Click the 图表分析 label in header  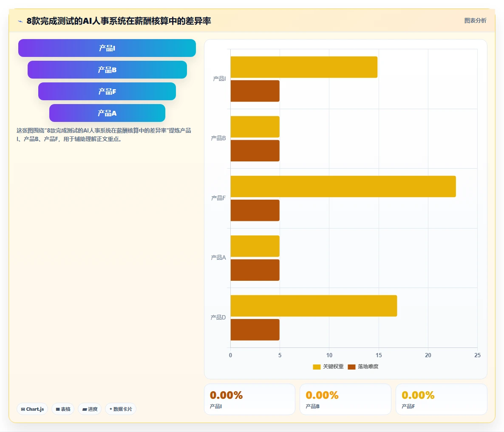(x=475, y=20)
